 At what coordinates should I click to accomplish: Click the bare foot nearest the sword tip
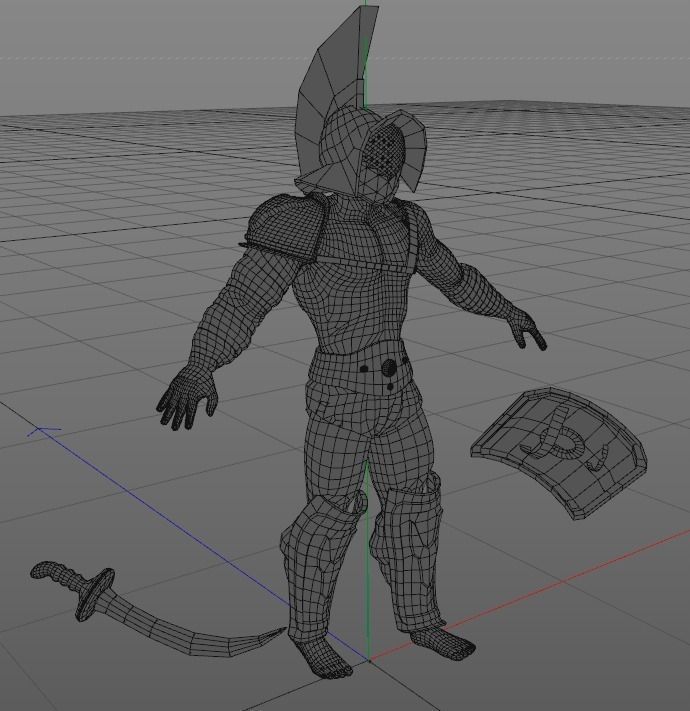click(x=321, y=657)
